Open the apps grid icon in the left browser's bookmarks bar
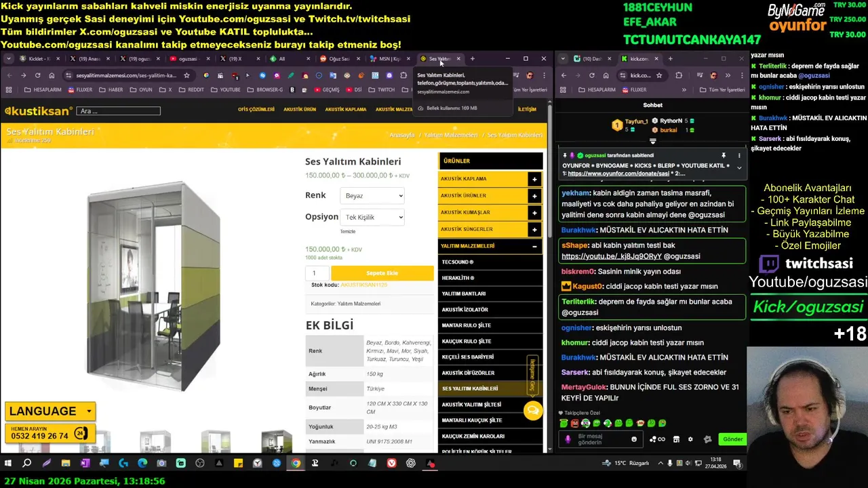 click(x=9, y=89)
